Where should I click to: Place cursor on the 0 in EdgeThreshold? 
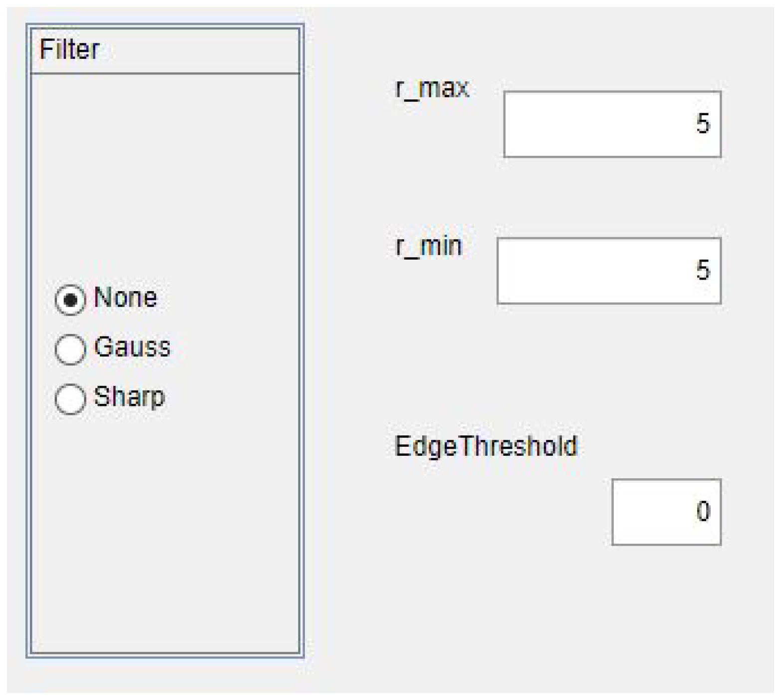[703, 511]
